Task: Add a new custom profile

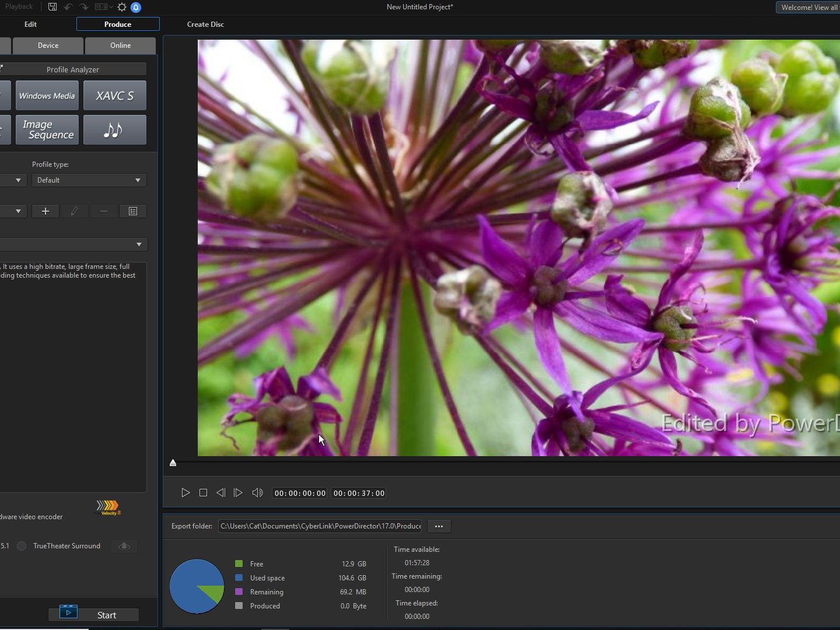Action: point(45,211)
